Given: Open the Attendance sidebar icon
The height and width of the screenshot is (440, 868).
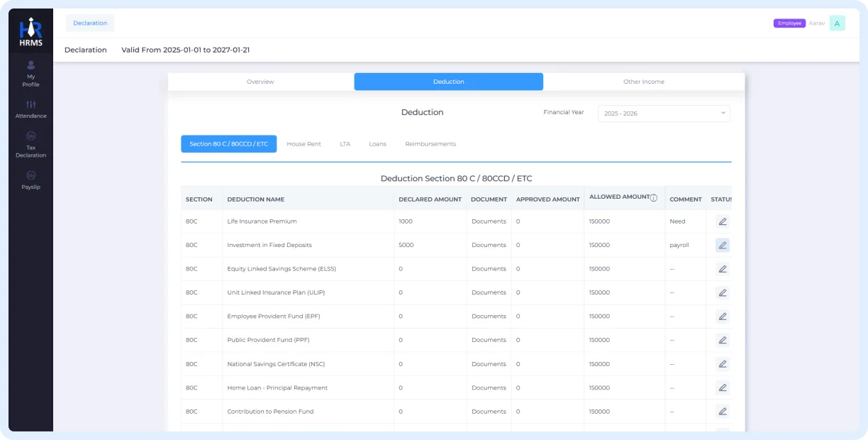Looking at the screenshot, I should click(x=30, y=109).
